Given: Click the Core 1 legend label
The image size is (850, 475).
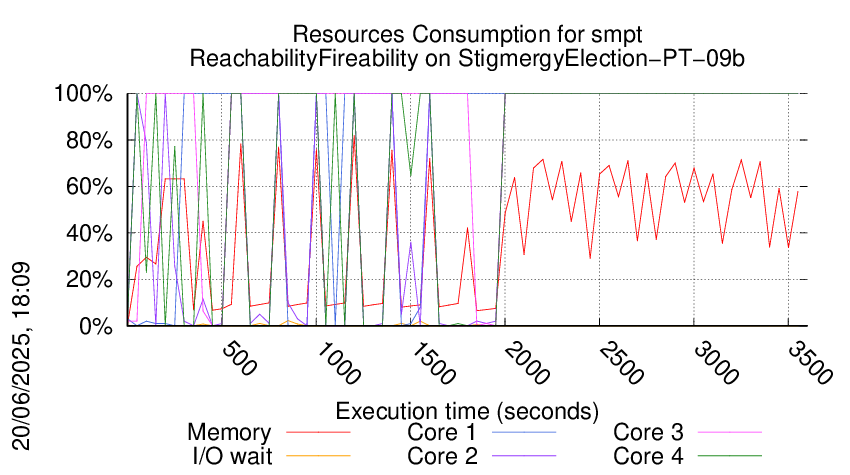Looking at the screenshot, I should 442,433.
